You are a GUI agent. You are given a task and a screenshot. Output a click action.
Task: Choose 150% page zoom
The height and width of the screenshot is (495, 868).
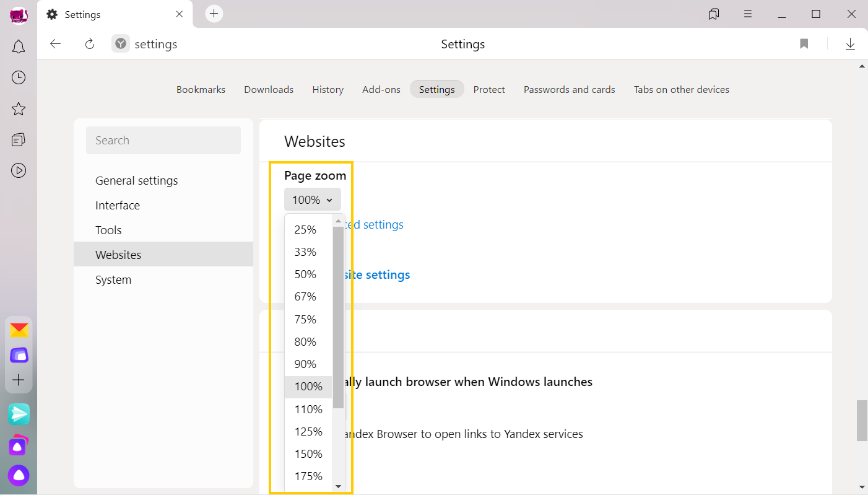308,454
